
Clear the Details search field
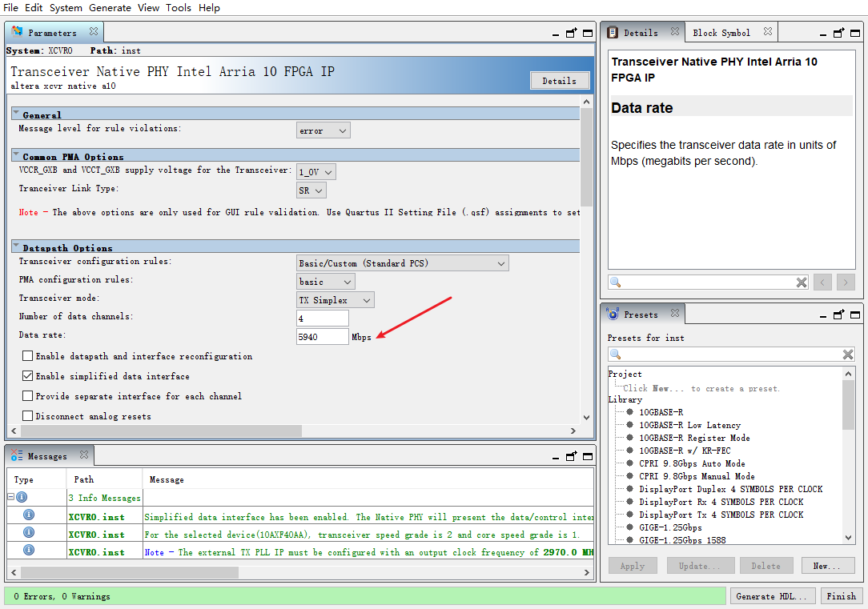click(802, 282)
